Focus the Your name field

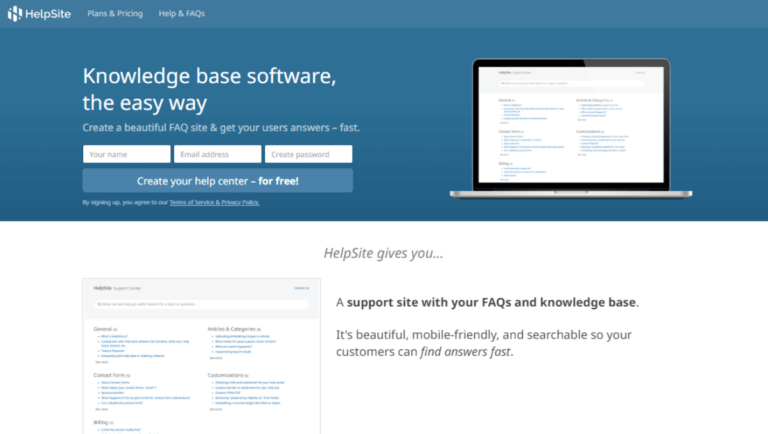pos(127,154)
